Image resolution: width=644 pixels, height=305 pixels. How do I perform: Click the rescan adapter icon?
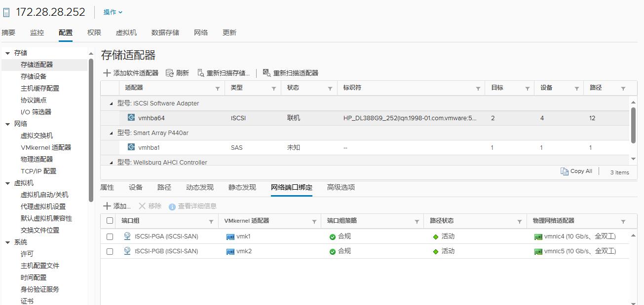pyautogui.click(x=267, y=73)
